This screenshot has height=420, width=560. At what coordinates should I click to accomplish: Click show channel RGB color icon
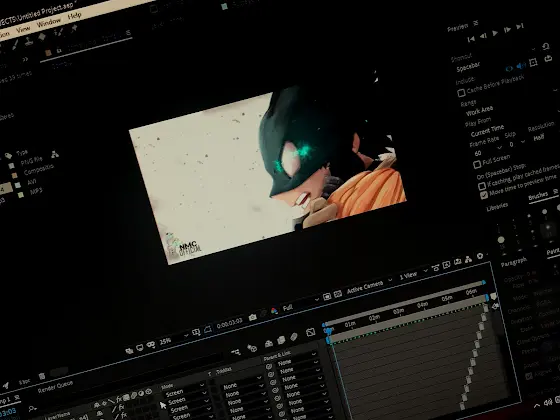pyautogui.click(x=274, y=311)
